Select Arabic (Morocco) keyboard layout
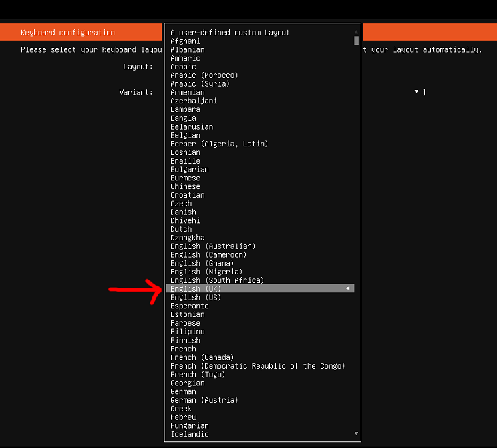The height and width of the screenshot is (448, 497). 204,75
